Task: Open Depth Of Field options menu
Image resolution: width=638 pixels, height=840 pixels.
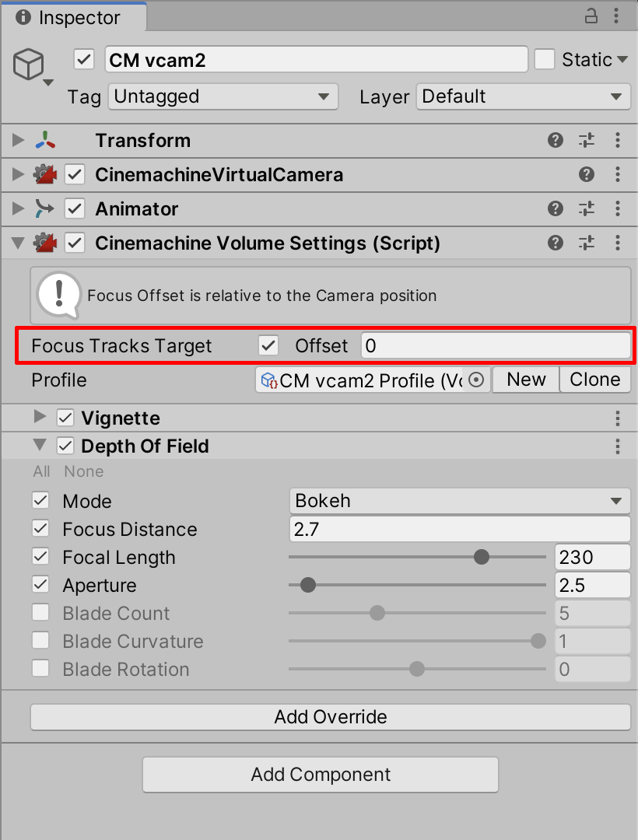Action: tap(618, 446)
